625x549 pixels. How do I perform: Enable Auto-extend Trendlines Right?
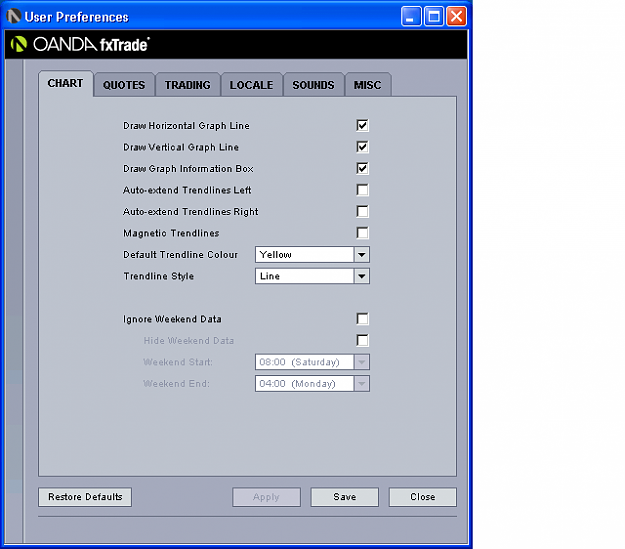click(362, 212)
